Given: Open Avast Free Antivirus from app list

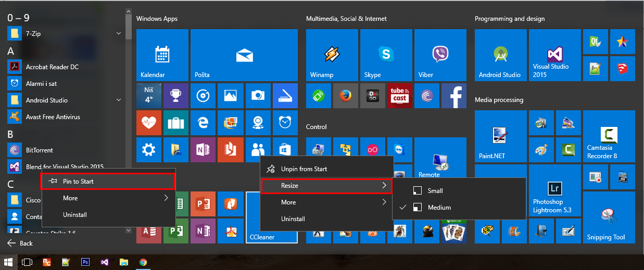Looking at the screenshot, I should [x=65, y=117].
